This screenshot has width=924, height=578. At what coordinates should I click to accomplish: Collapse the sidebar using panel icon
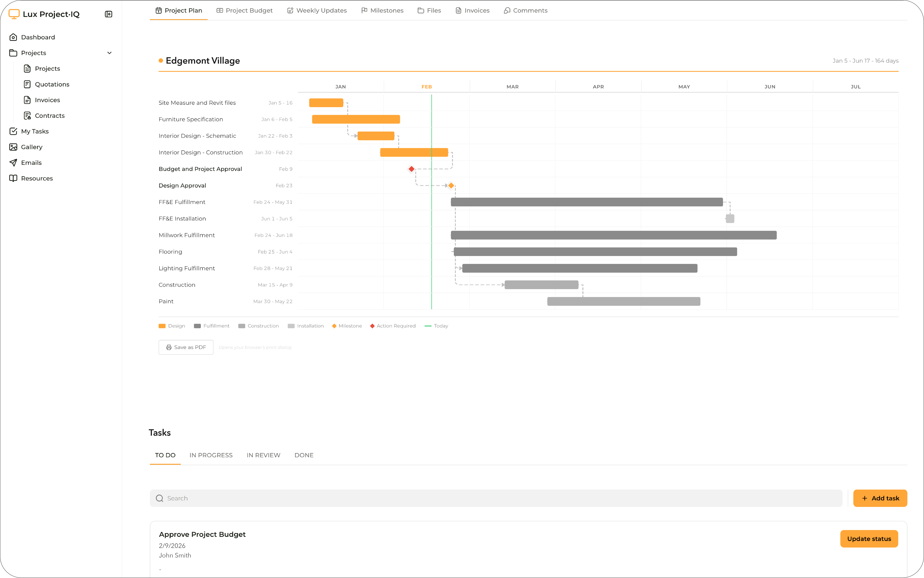tap(108, 14)
